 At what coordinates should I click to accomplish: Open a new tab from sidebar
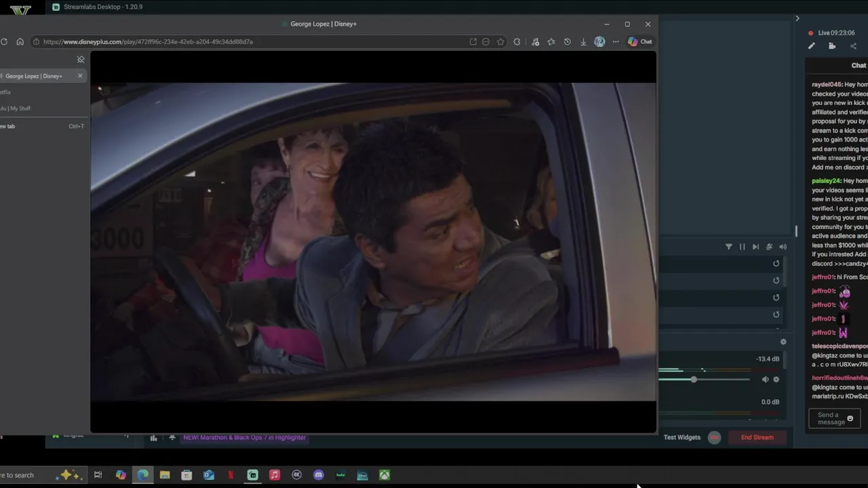(41, 126)
